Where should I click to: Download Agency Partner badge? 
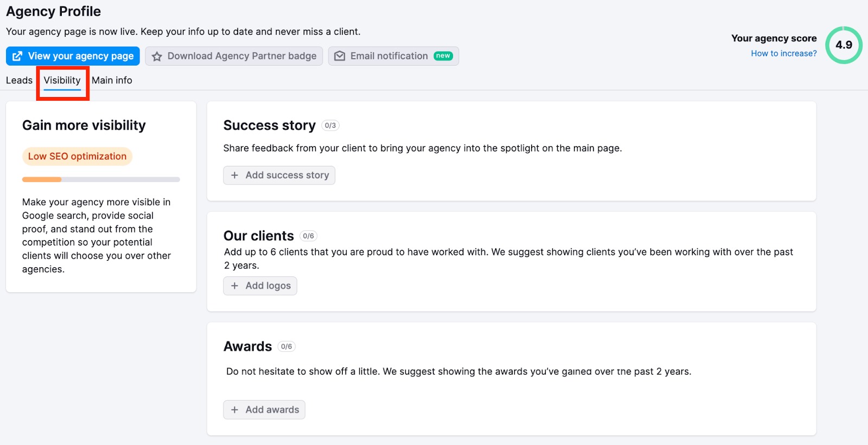[x=234, y=56]
